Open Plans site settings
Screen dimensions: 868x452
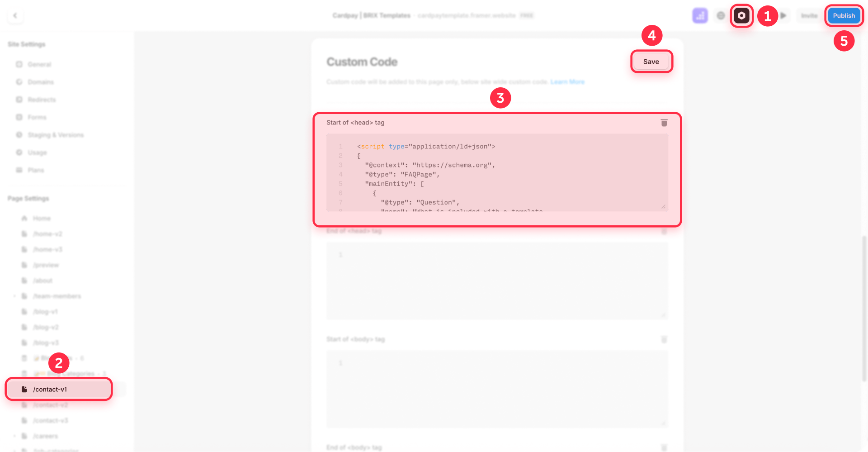pos(36,170)
